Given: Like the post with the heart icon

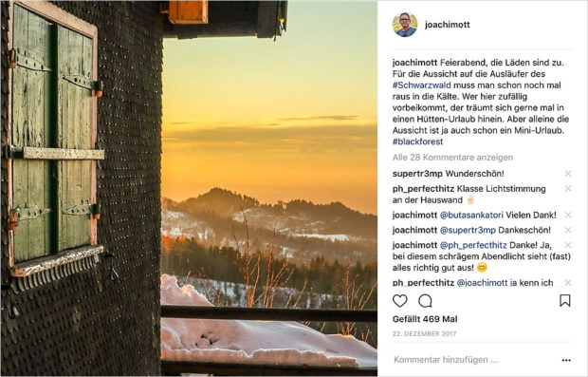Looking at the screenshot, I should [x=400, y=301].
